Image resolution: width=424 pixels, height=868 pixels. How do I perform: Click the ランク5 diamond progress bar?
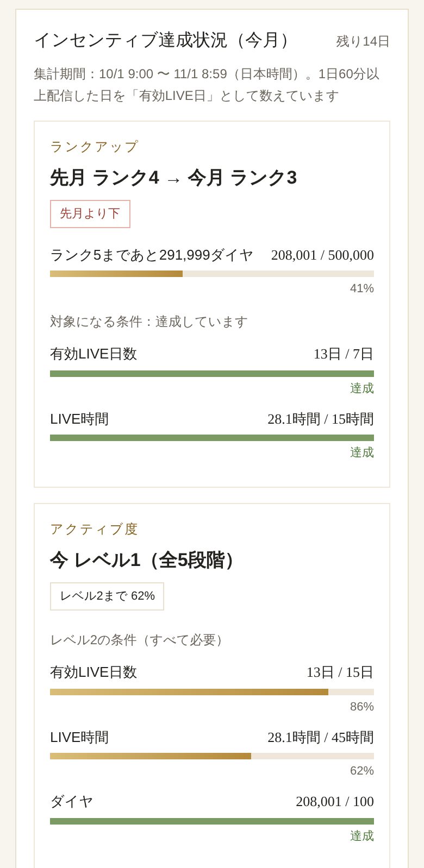click(212, 274)
